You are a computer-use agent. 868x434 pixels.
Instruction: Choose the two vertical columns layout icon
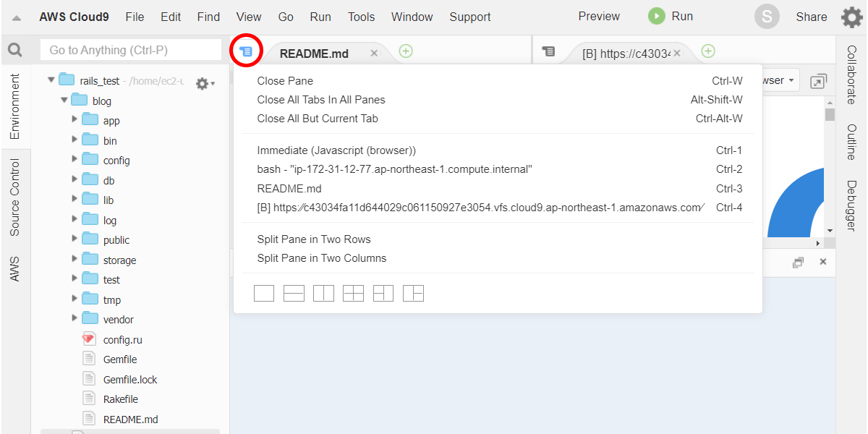(x=323, y=293)
